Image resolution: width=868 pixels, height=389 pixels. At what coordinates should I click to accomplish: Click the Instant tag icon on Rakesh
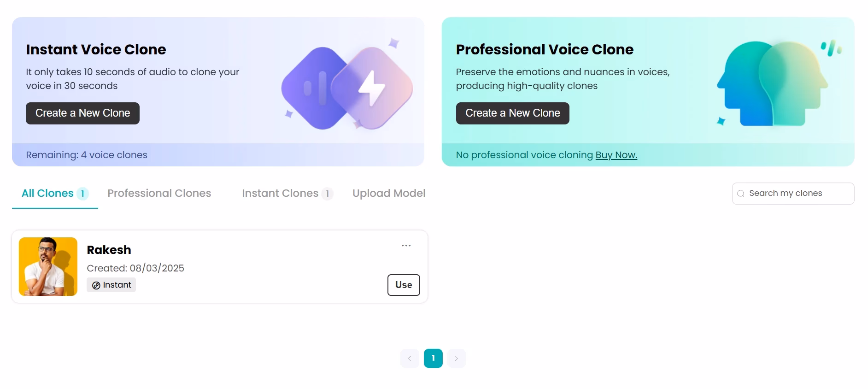coord(96,285)
